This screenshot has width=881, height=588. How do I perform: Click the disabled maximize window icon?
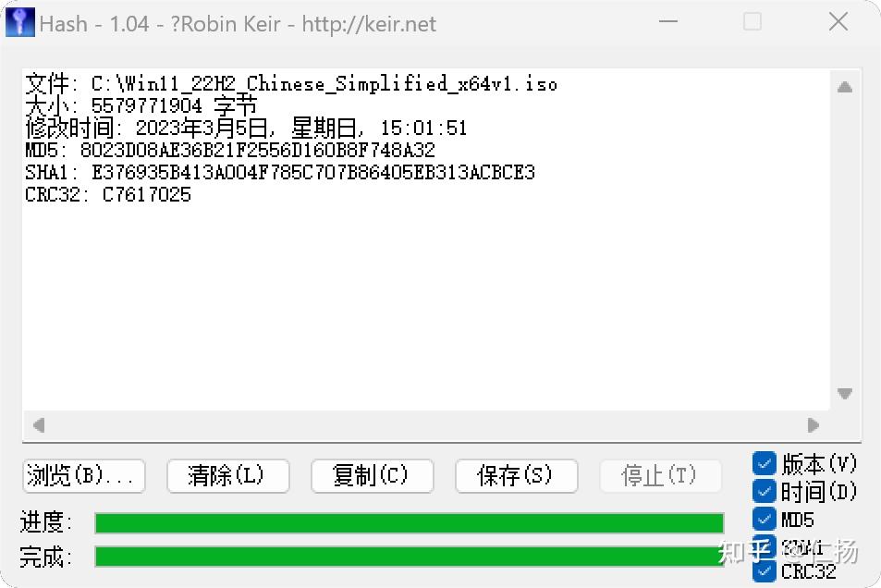coord(753,22)
